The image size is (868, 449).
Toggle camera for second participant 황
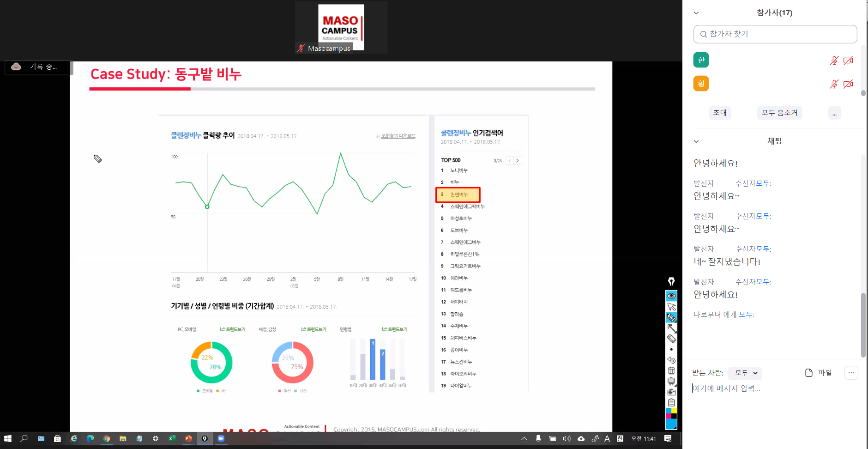(848, 84)
